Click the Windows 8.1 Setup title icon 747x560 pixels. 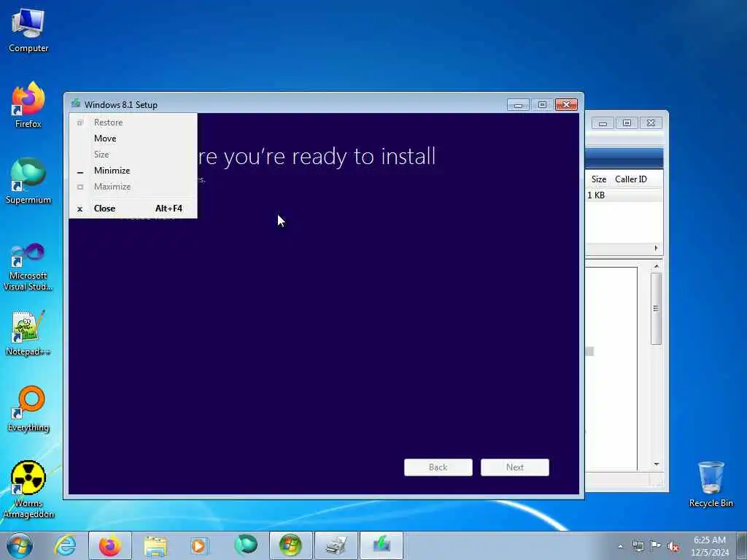pyautogui.click(x=75, y=104)
